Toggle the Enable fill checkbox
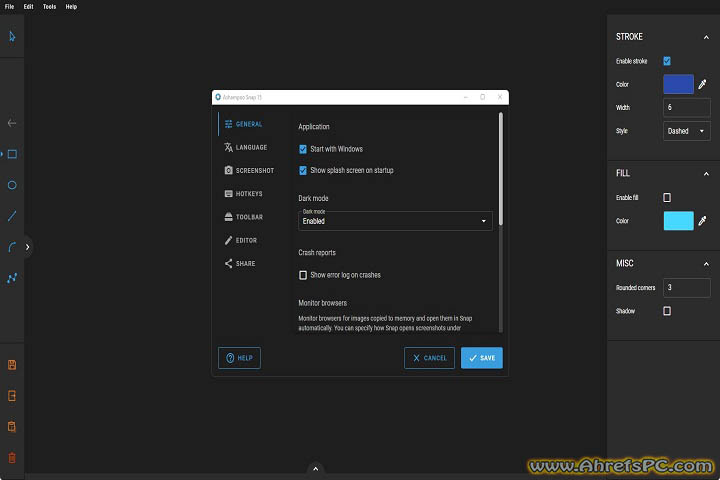This screenshot has height=480, width=720. click(667, 198)
